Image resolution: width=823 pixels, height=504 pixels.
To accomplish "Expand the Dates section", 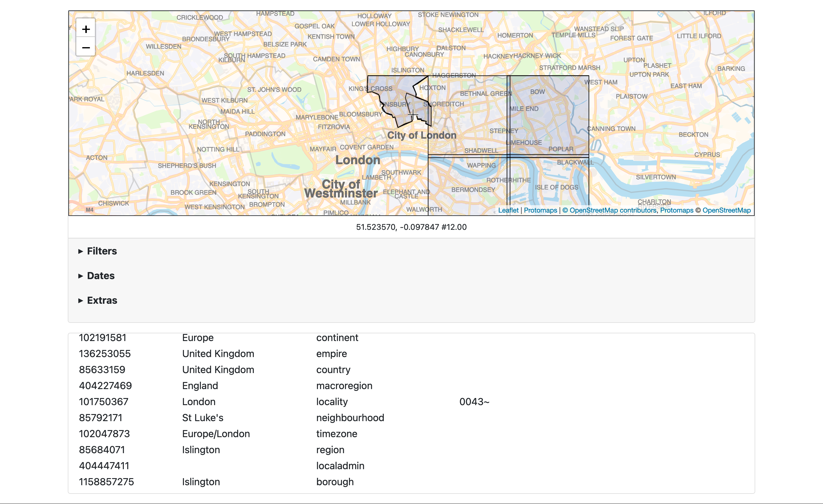I will pos(100,276).
